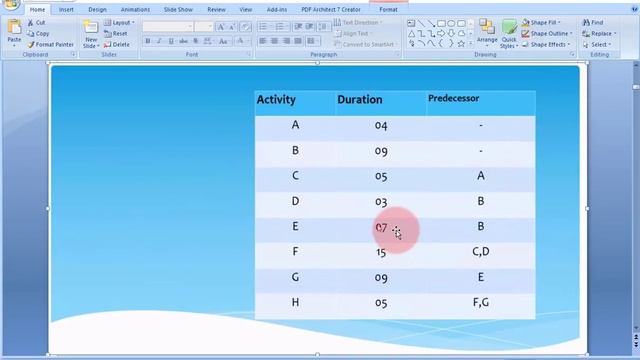Open Character Spacing options

click(x=208, y=41)
